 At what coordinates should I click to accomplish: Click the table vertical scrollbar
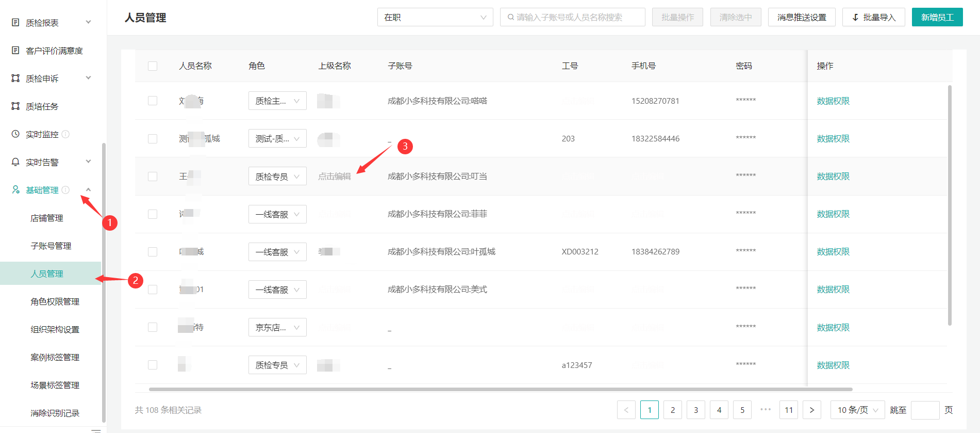pyautogui.click(x=950, y=205)
